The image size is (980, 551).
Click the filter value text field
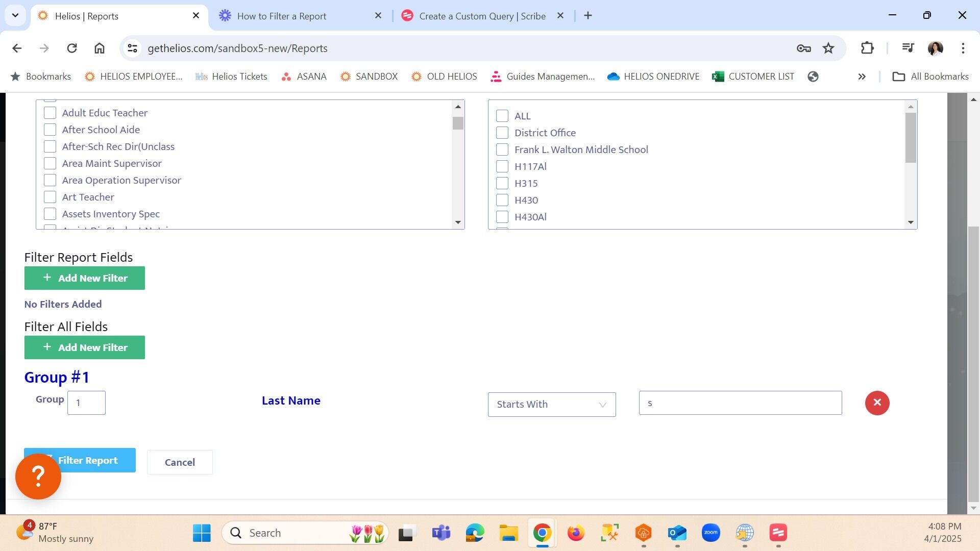coord(740,403)
